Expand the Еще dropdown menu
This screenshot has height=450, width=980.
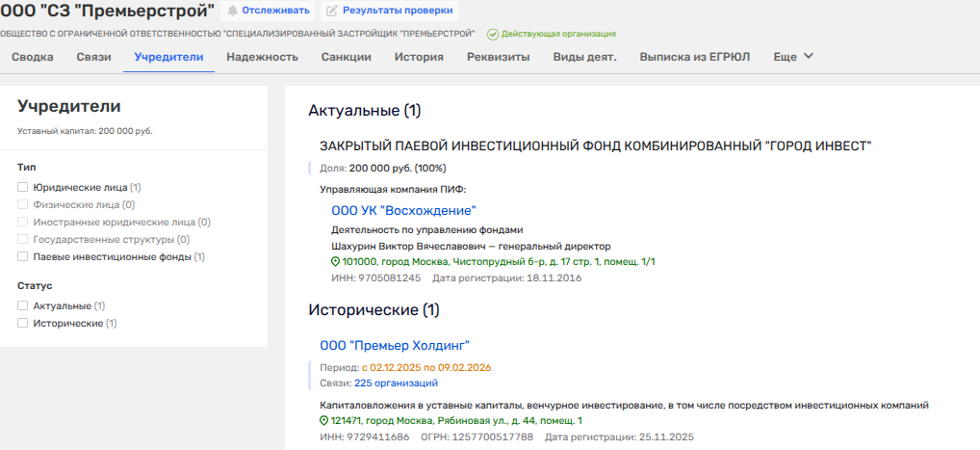(793, 57)
